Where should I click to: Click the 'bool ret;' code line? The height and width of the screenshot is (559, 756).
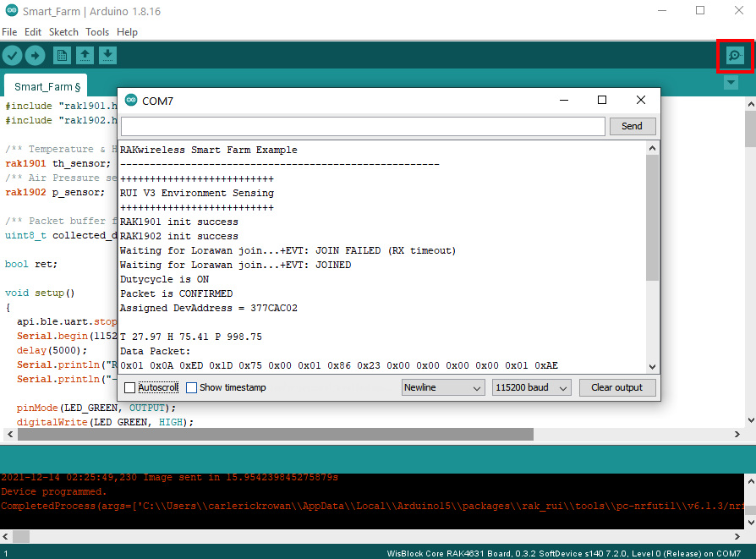click(x=30, y=265)
